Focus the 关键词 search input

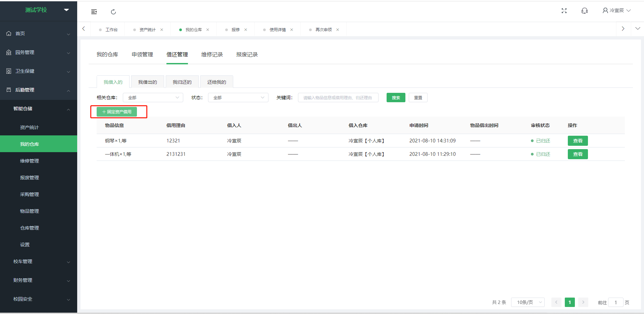tap(338, 98)
